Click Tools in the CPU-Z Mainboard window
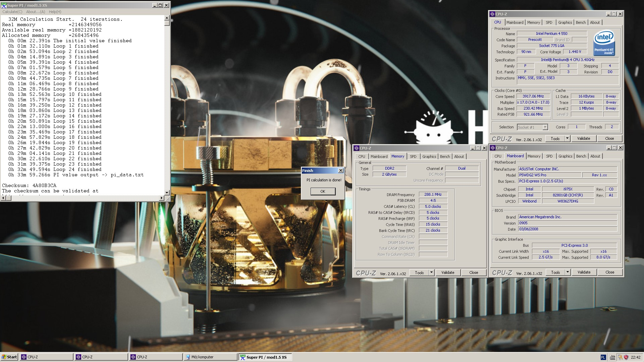 [x=555, y=272]
